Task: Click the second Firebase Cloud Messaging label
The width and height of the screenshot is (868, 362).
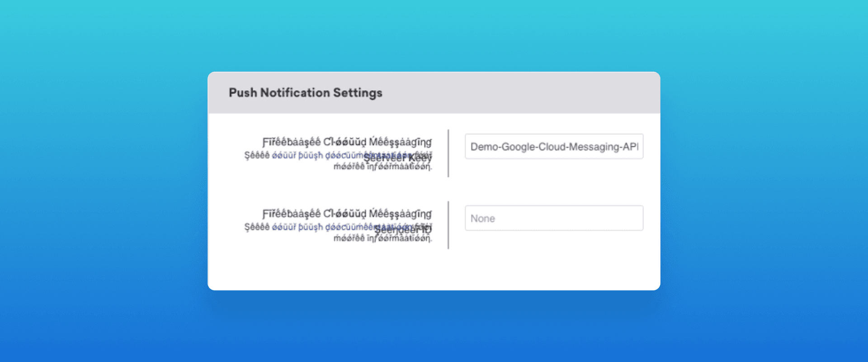Action: [x=347, y=213]
